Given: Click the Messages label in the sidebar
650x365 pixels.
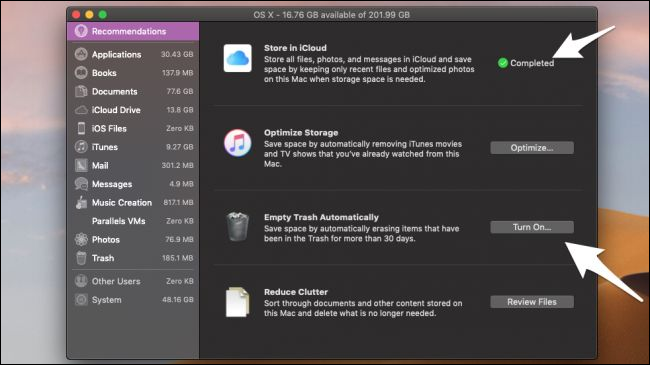Looking at the screenshot, I should 112,184.
